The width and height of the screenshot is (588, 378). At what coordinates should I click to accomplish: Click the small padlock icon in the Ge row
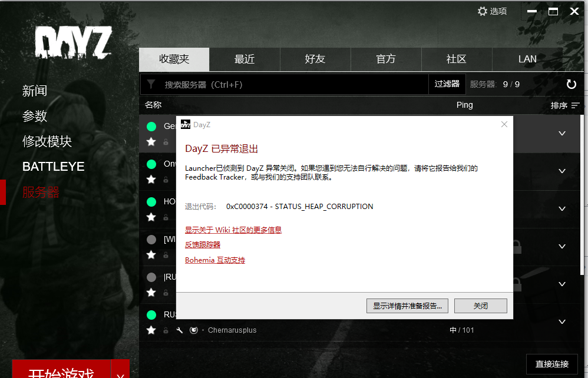pos(166,142)
